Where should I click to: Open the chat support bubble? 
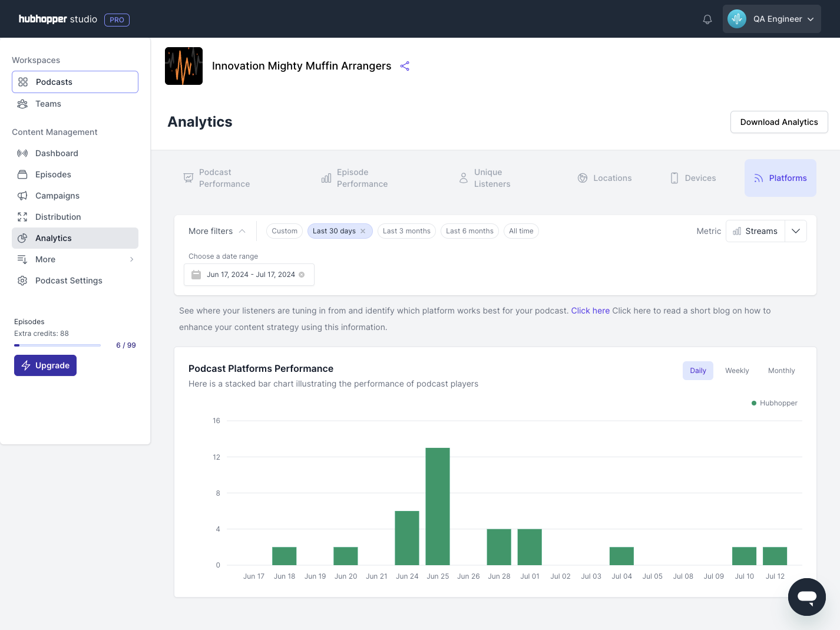(806, 596)
